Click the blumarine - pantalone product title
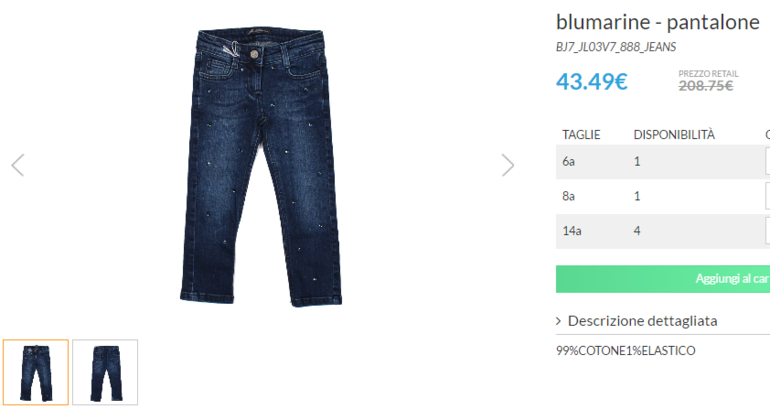The height and width of the screenshot is (409, 770). tap(658, 23)
